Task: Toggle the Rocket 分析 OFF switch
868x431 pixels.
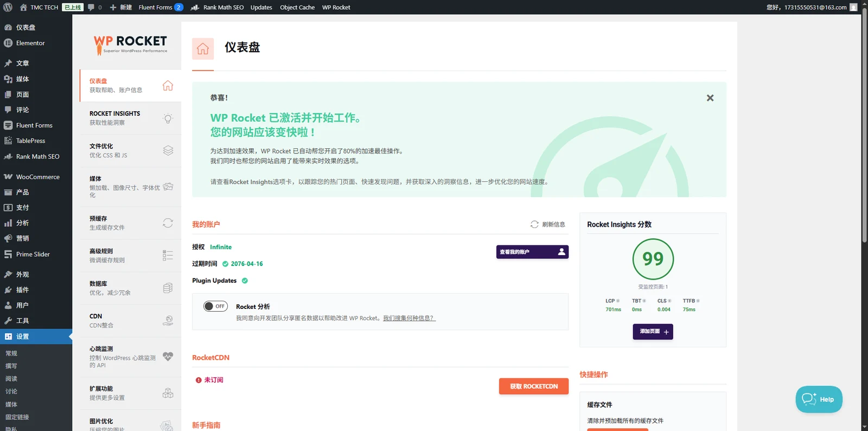Action: (215, 306)
